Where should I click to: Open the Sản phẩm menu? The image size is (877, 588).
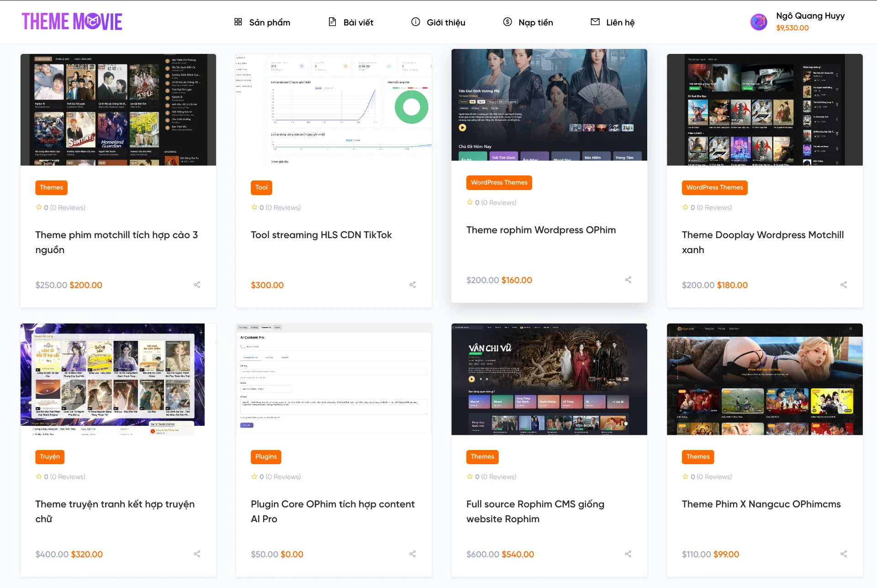click(x=262, y=22)
